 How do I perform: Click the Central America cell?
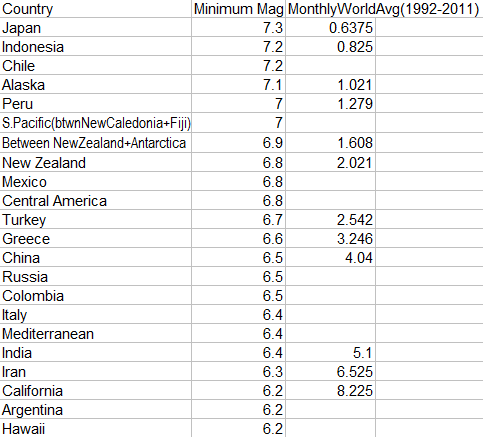tap(96, 200)
